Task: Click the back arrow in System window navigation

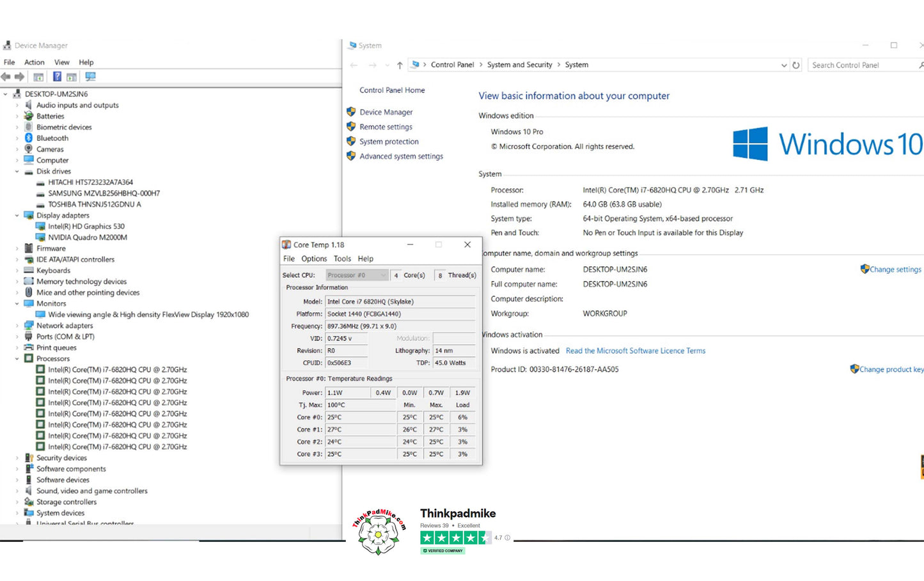Action: 354,65
